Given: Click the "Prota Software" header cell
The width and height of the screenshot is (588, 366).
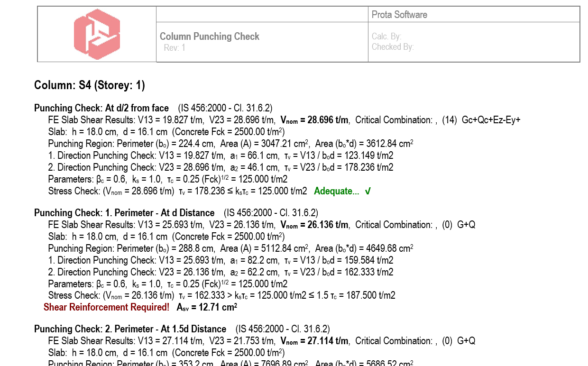Looking at the screenshot, I should click(x=399, y=15).
